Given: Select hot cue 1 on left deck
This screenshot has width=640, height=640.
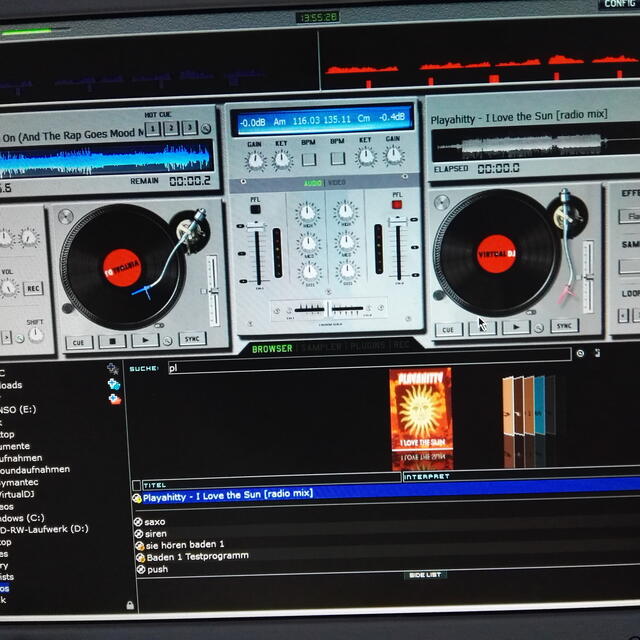Looking at the screenshot, I should click(152, 128).
